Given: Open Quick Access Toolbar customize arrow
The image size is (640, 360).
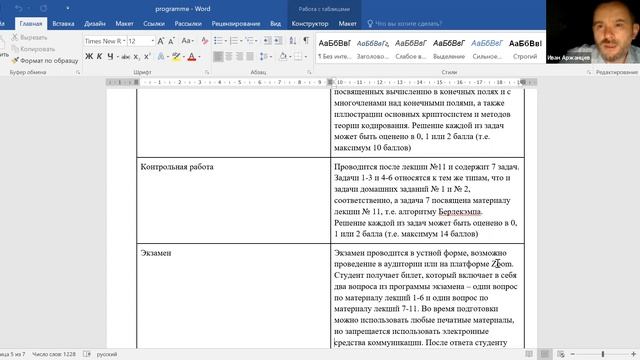Looking at the screenshot, I should pos(67,9).
